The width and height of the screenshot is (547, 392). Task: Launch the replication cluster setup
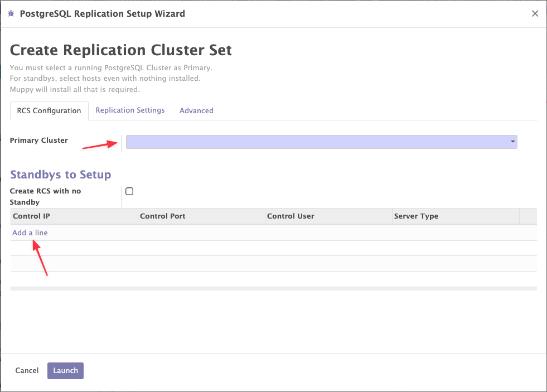pyautogui.click(x=66, y=370)
